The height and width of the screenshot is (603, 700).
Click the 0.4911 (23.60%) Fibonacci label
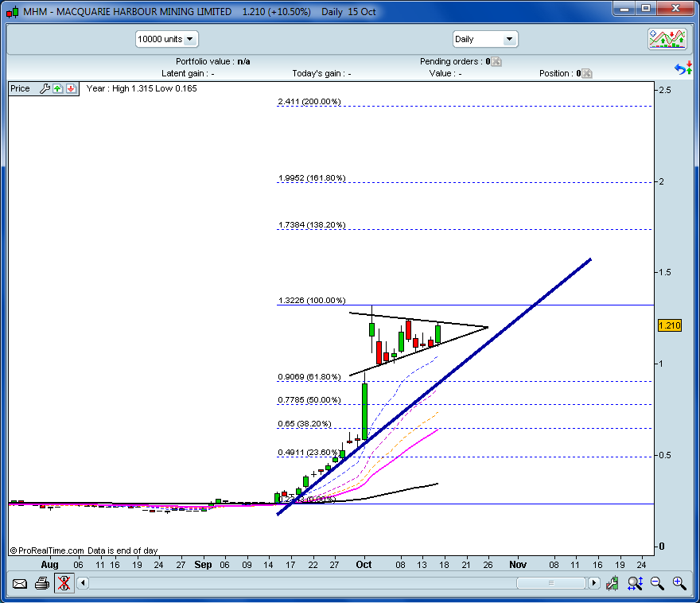pyautogui.click(x=308, y=453)
